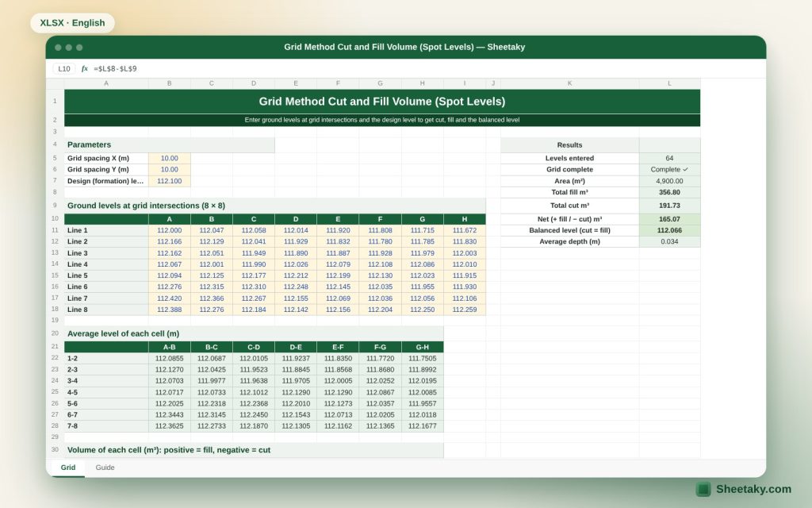812x508 pixels.
Task: Click cell 5-6 C-D average 112.2368
Action: tap(254, 403)
